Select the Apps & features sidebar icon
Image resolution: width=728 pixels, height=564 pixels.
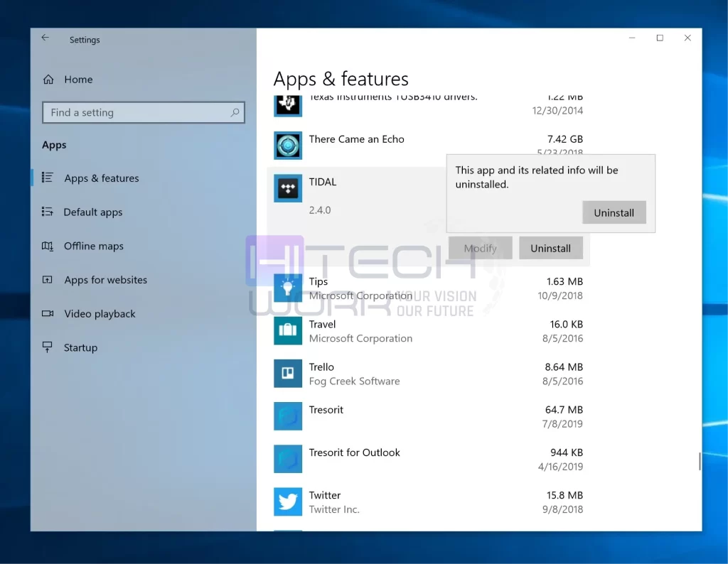point(48,178)
